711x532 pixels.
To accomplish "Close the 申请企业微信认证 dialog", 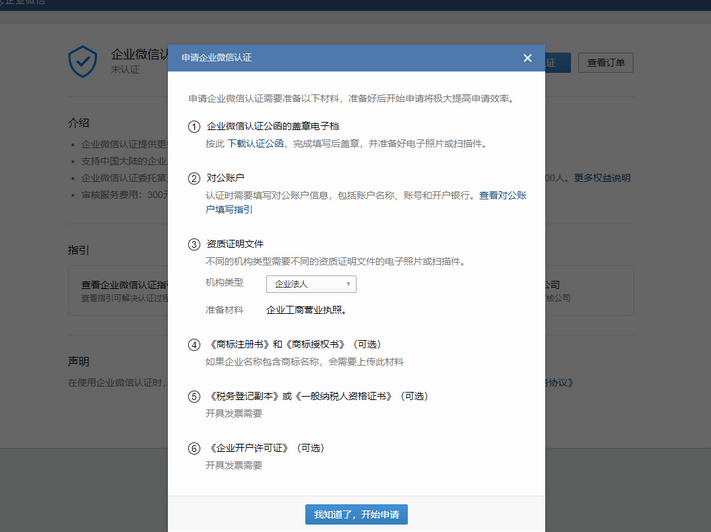I will coord(527,58).
